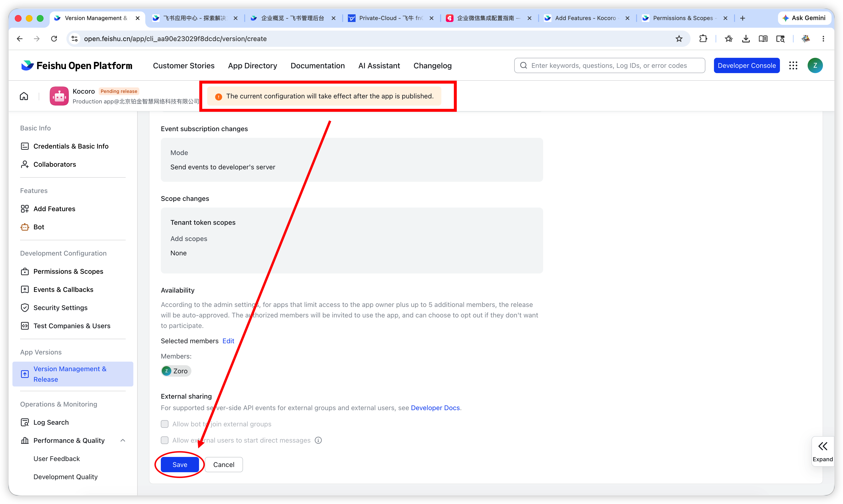The image size is (843, 504).
Task: Collapse the Performance & Quality section chevron
Action: click(123, 440)
